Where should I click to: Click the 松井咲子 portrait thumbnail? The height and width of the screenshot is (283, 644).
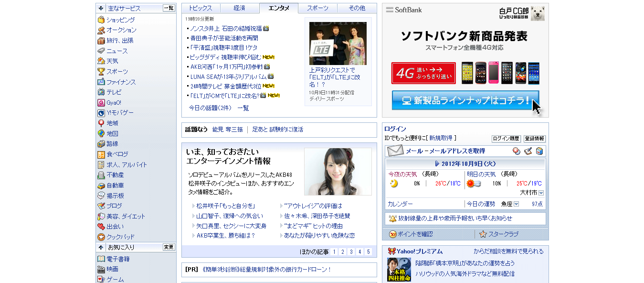tap(338, 172)
